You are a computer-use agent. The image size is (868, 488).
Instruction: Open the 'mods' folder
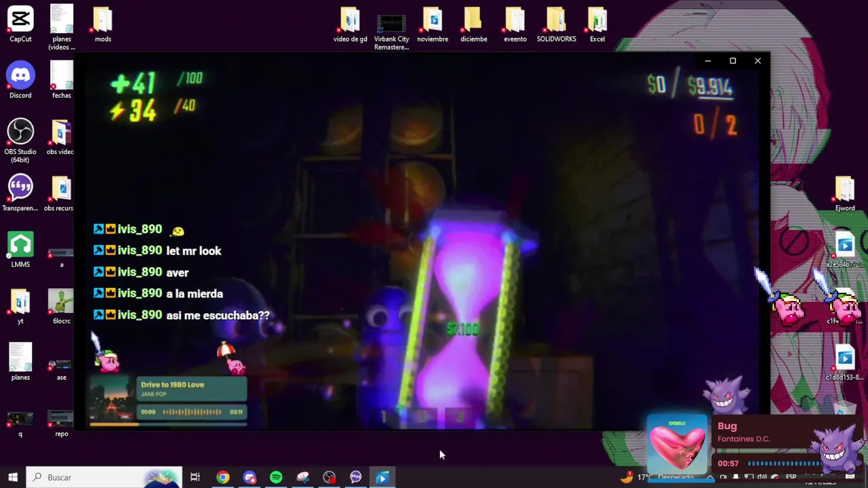[x=103, y=24]
